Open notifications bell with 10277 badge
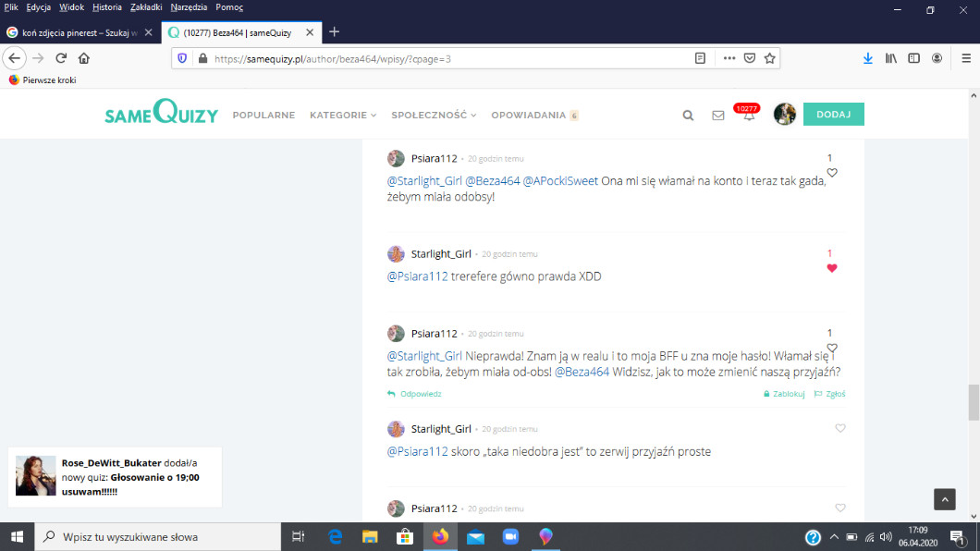 click(x=748, y=116)
